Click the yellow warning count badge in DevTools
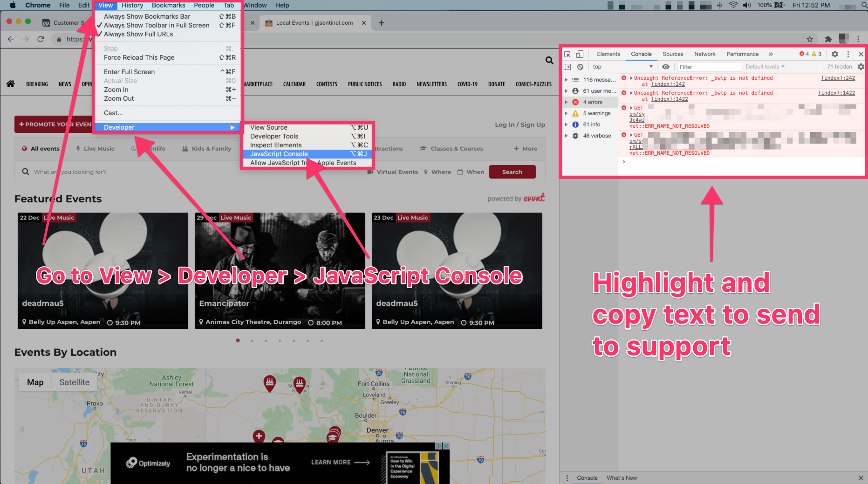Screen dimensions: 868x484 (817, 54)
